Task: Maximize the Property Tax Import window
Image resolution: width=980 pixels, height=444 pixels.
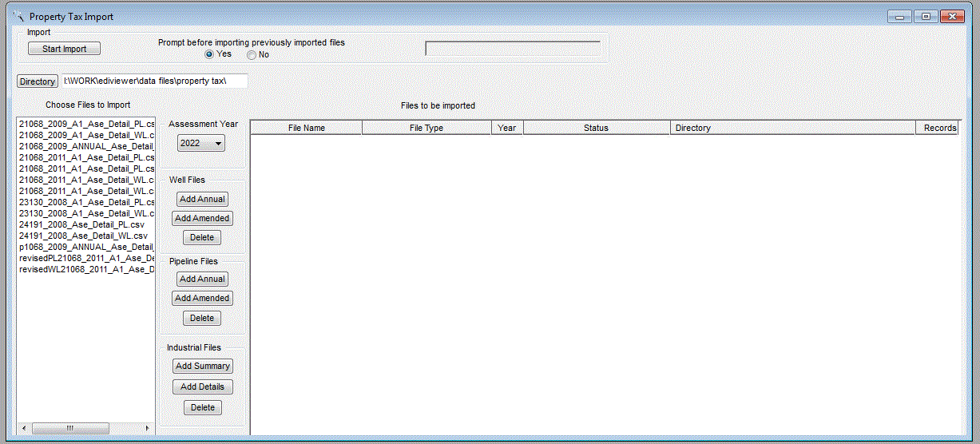Action: click(x=926, y=16)
